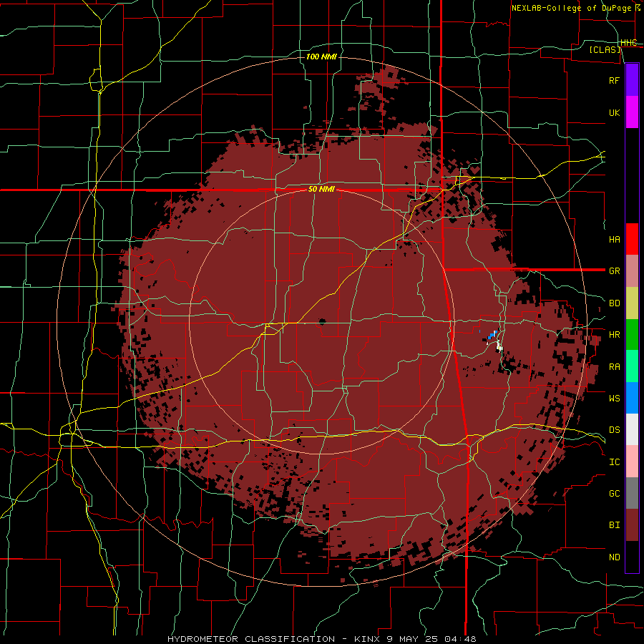644x644 pixels.
Task: Click the NEXLAB-College of DuPage text
Action: point(572,8)
